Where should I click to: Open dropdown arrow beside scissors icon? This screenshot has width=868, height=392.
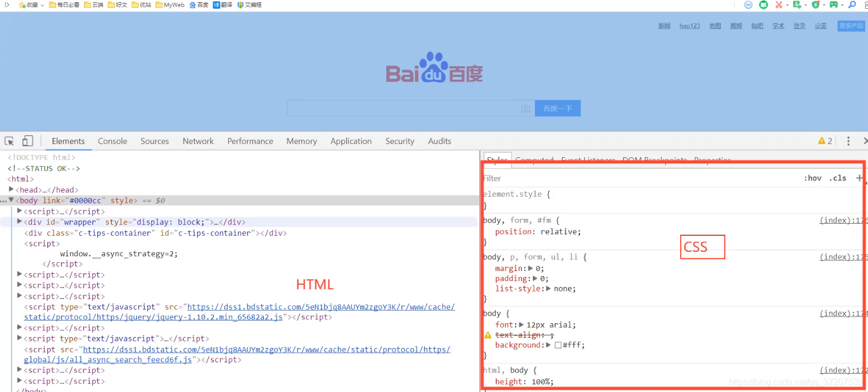(787, 5)
